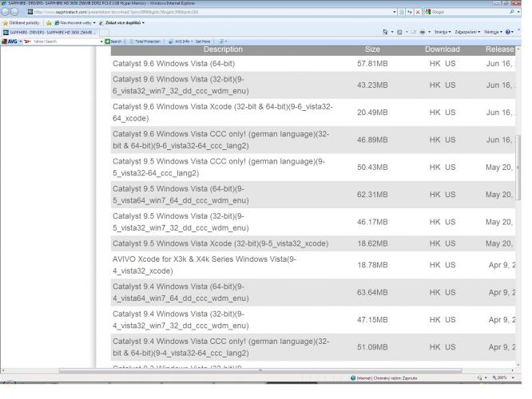Screen dimensions: 532x399
Task: Click the scroll right arrow of horizontal scrollbar
Action: pos(512,370)
